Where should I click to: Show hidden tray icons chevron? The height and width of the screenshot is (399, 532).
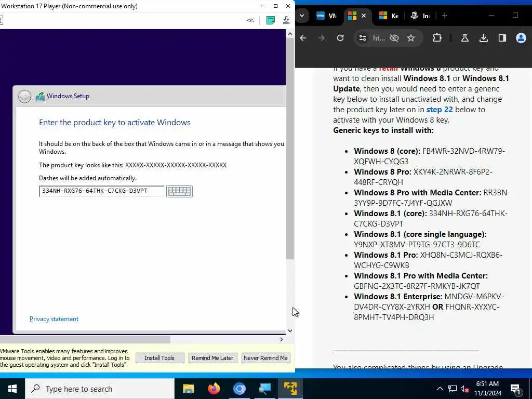click(x=440, y=389)
